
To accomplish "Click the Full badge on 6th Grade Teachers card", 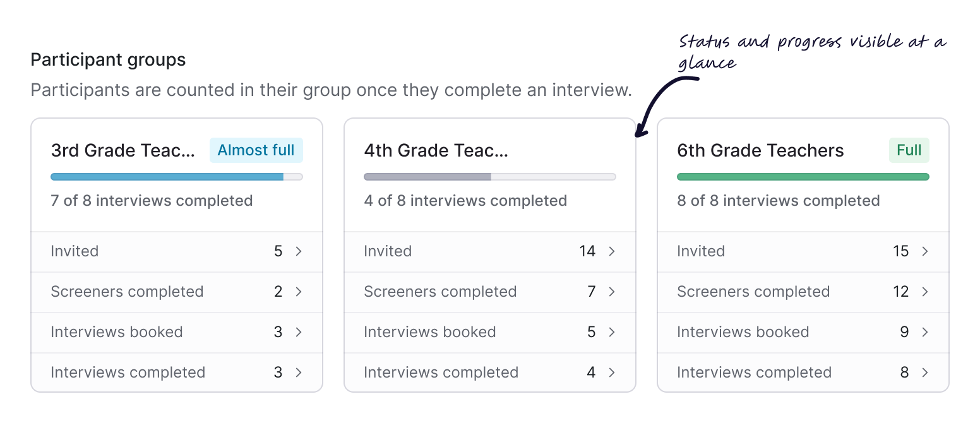I will [909, 150].
